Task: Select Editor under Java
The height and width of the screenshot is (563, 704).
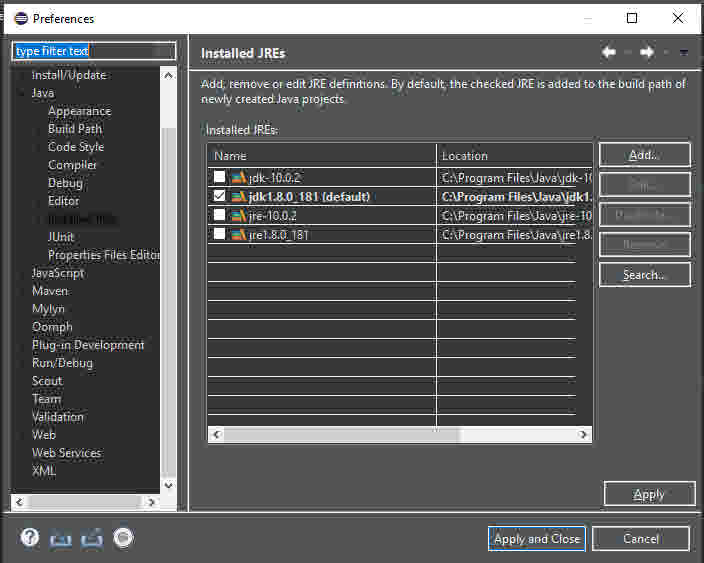Action: tap(63, 201)
